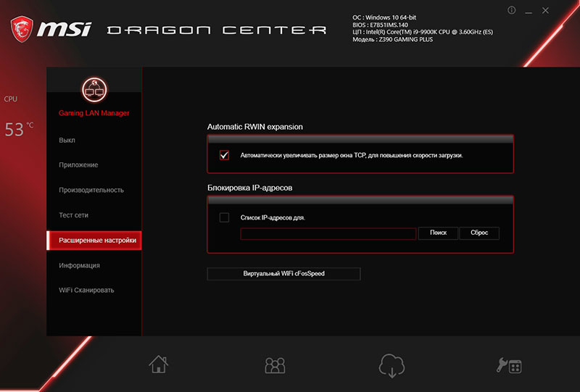Viewport: 580px width, 392px height.
Task: Select Расширенные настройки in sidebar
Action: coord(94,241)
